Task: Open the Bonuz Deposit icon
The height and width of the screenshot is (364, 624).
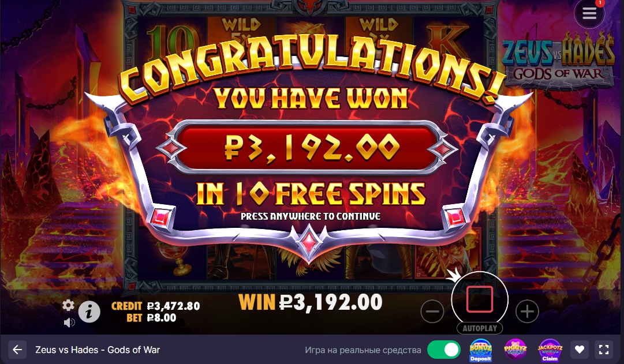Action: (481, 350)
